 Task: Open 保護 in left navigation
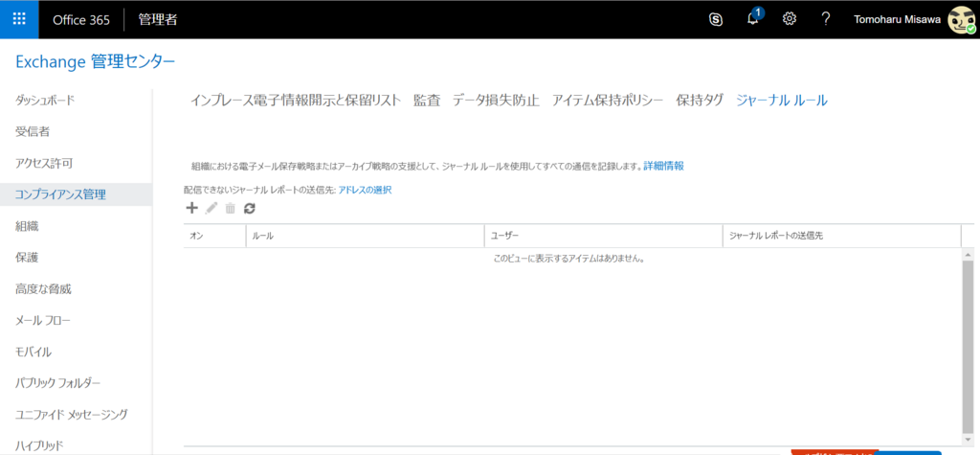pos(27,258)
